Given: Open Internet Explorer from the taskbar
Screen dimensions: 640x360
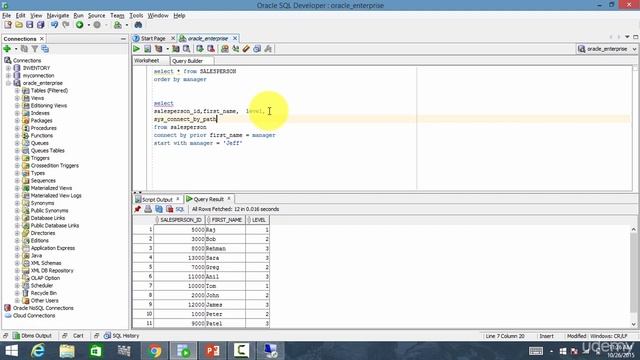Looking at the screenshot, I should pos(38,351).
